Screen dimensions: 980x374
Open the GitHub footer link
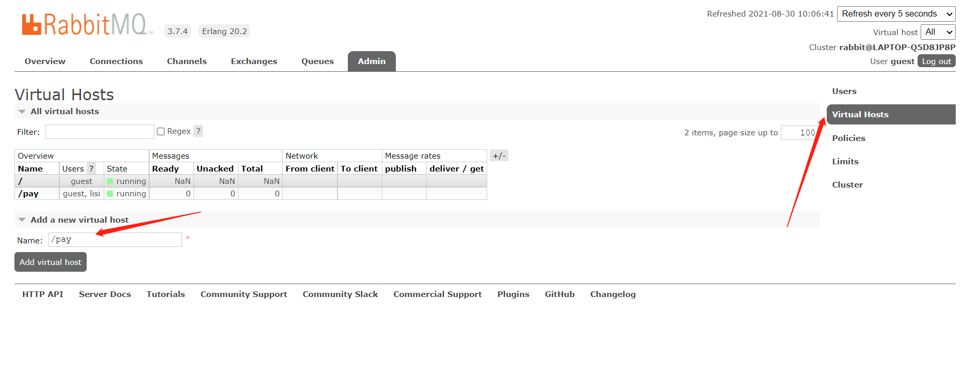pos(560,294)
